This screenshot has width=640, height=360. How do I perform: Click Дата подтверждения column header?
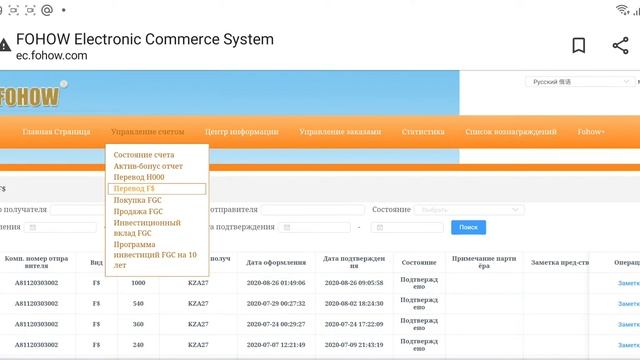point(354,262)
